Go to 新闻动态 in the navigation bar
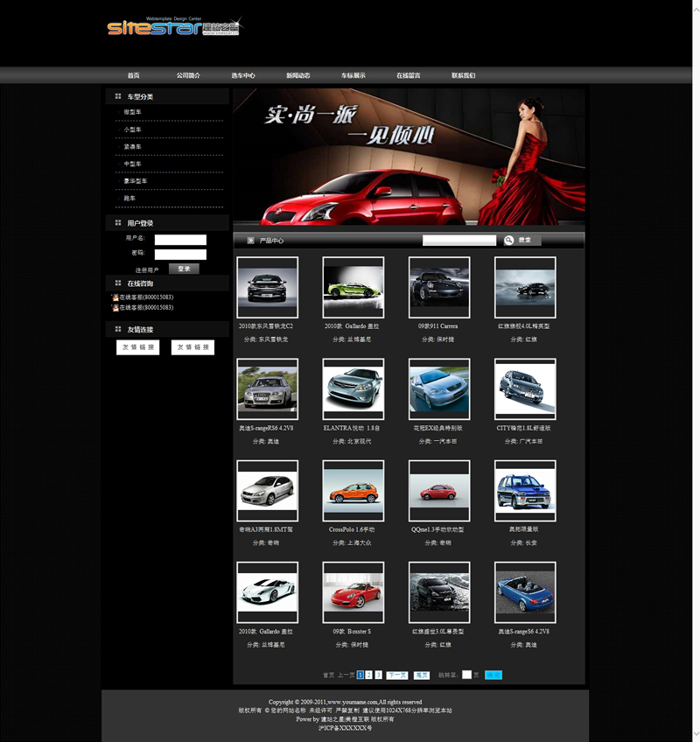 tap(297, 76)
